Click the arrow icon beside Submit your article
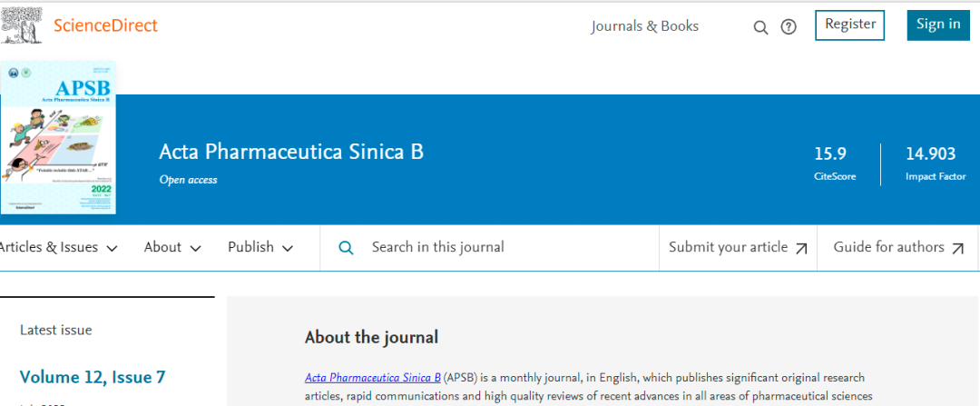This screenshot has width=980, height=406. [801, 248]
